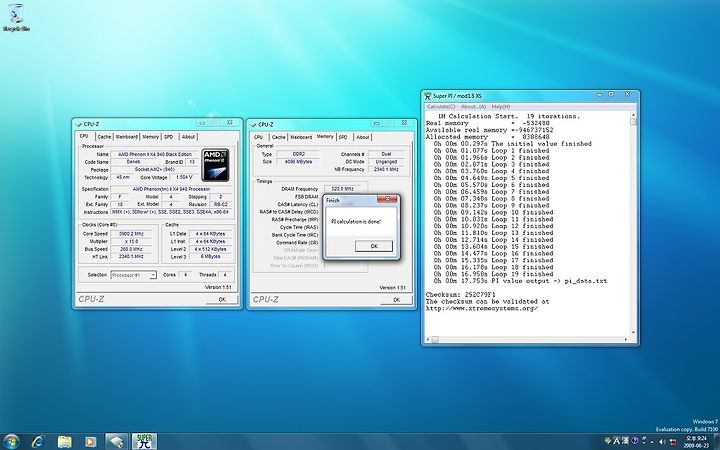Screen dimensions: 720x450
Task: Open Windows Explorer folder taskbar icon
Action: [x=64, y=442]
